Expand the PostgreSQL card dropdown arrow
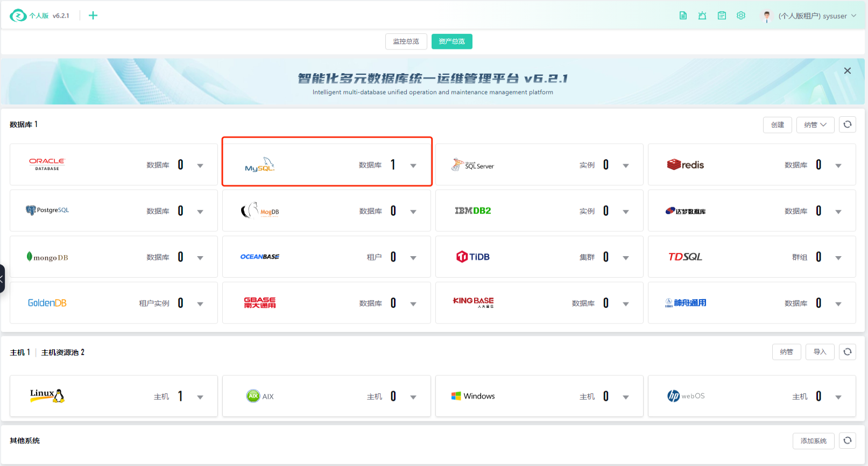868x466 pixels. [x=200, y=212]
